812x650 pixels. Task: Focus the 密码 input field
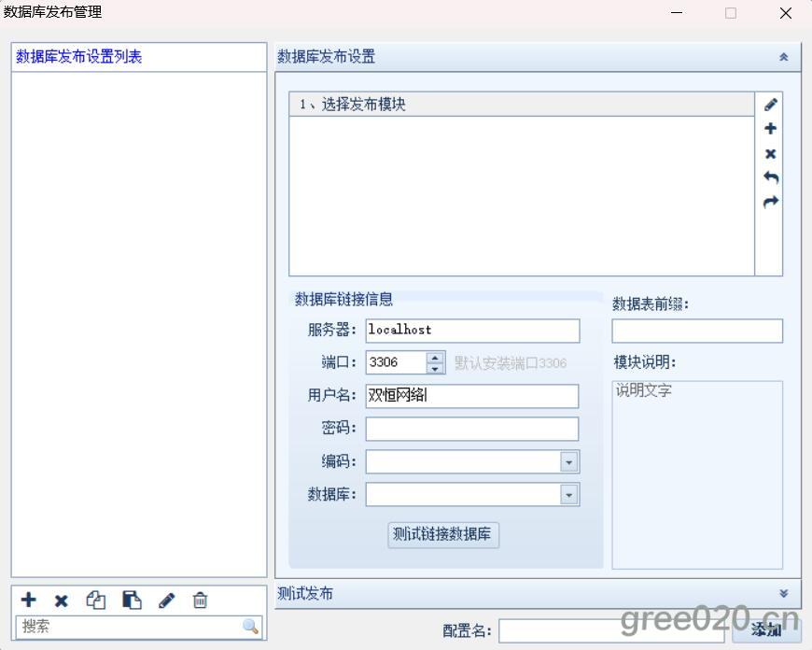click(471, 430)
